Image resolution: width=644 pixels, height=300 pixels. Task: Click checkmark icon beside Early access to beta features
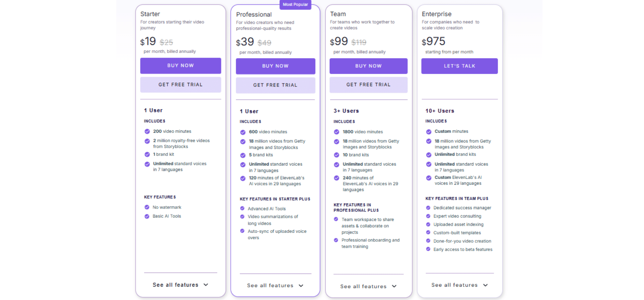click(428, 249)
